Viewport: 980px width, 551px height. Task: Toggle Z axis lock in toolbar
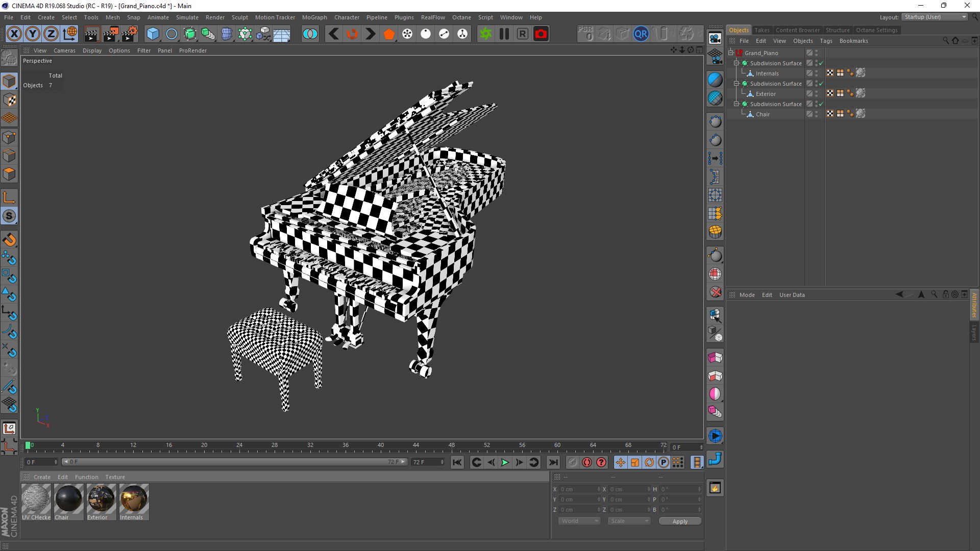pos(51,34)
